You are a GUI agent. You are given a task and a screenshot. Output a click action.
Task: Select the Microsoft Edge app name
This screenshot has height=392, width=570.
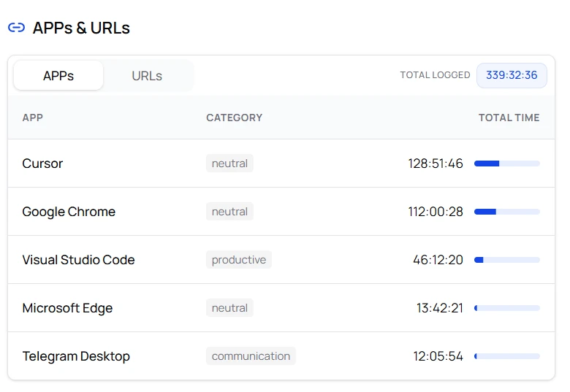coord(68,308)
